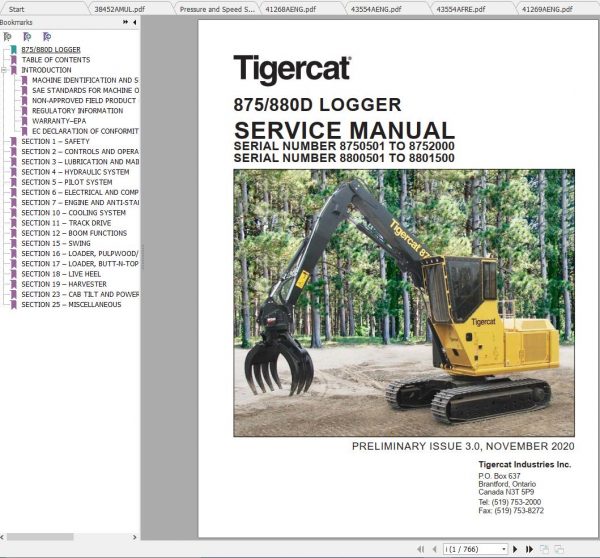Go to SECTION 2 – CONTROLS AND OPERA
The image size is (600, 558).
click(80, 152)
